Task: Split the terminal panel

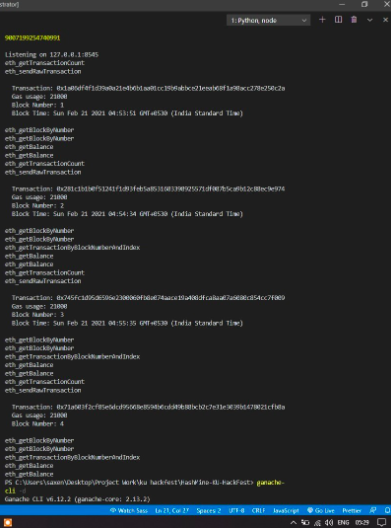Action: (338, 20)
